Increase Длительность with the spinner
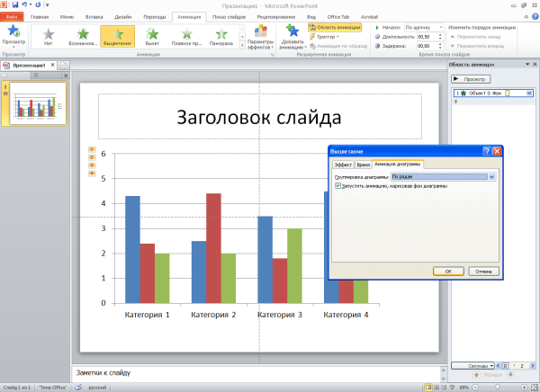The height and width of the screenshot is (392, 540). [440, 35]
